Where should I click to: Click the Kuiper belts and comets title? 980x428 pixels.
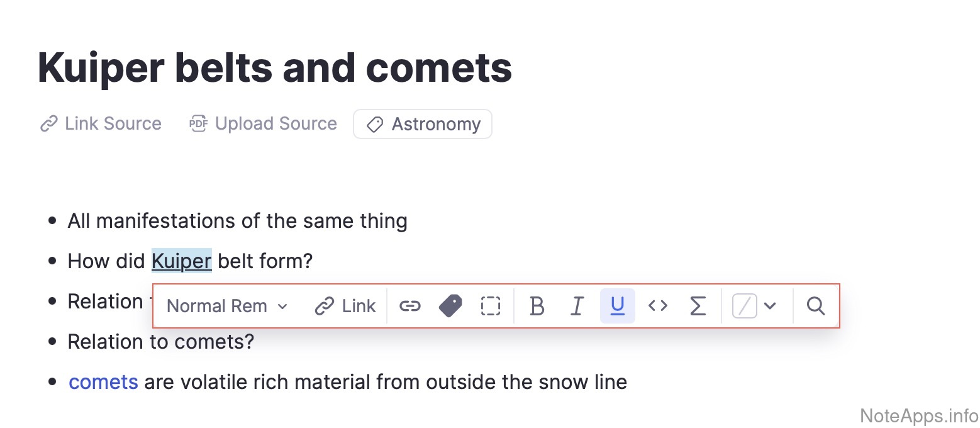click(275, 67)
